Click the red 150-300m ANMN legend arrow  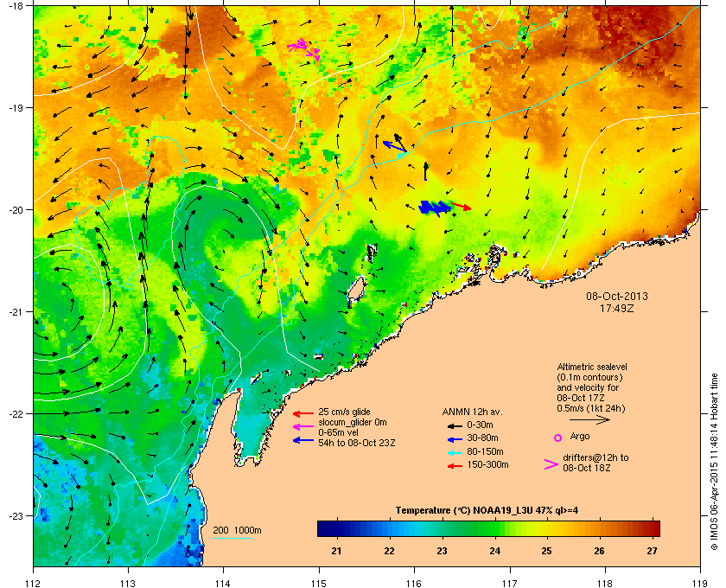pos(455,466)
